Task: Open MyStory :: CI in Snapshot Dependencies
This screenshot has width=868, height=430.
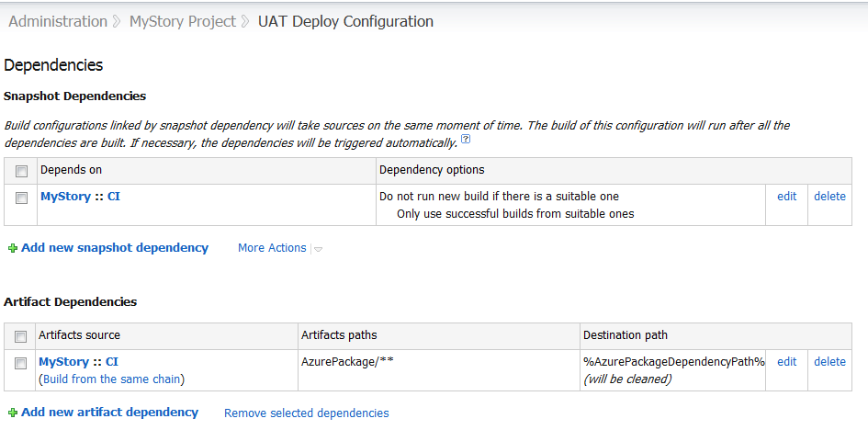Action: tap(80, 197)
